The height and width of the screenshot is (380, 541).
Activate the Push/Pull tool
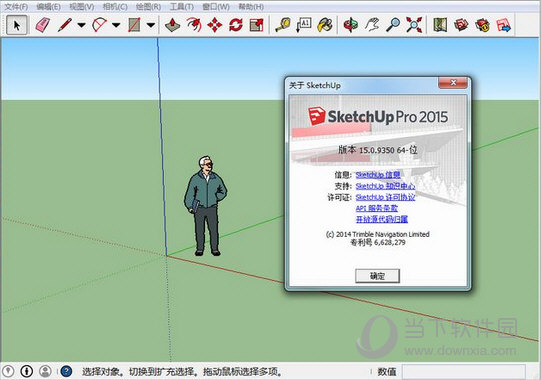point(173,25)
